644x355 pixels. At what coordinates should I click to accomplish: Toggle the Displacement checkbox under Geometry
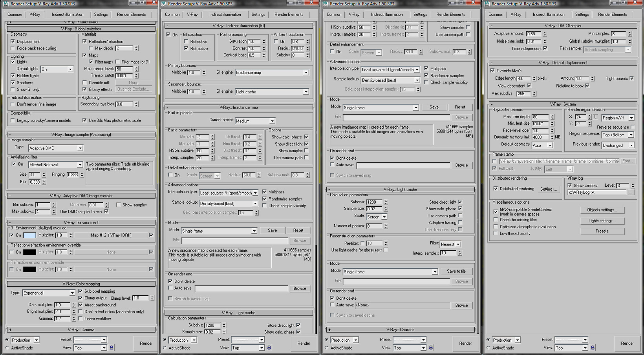tap(13, 41)
